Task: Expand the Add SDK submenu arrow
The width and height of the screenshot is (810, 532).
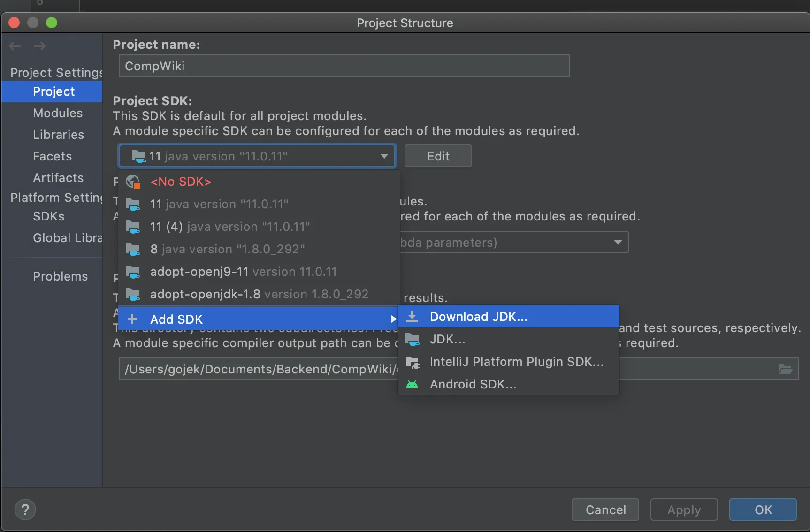Action: 393,319
